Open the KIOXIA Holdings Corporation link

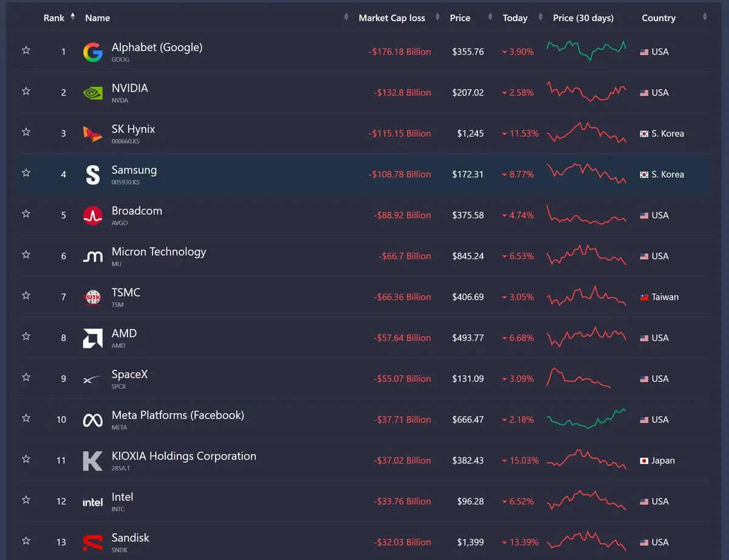[184, 456]
